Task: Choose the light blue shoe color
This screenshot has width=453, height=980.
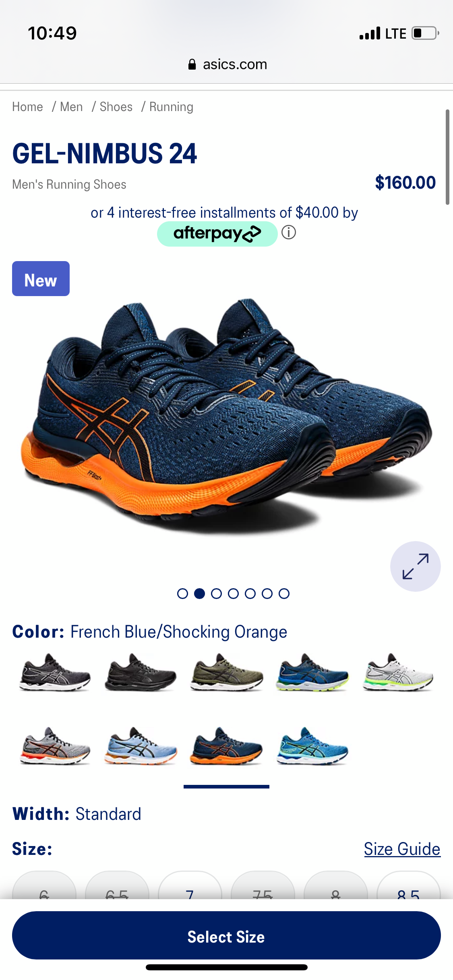Action: pos(141,746)
